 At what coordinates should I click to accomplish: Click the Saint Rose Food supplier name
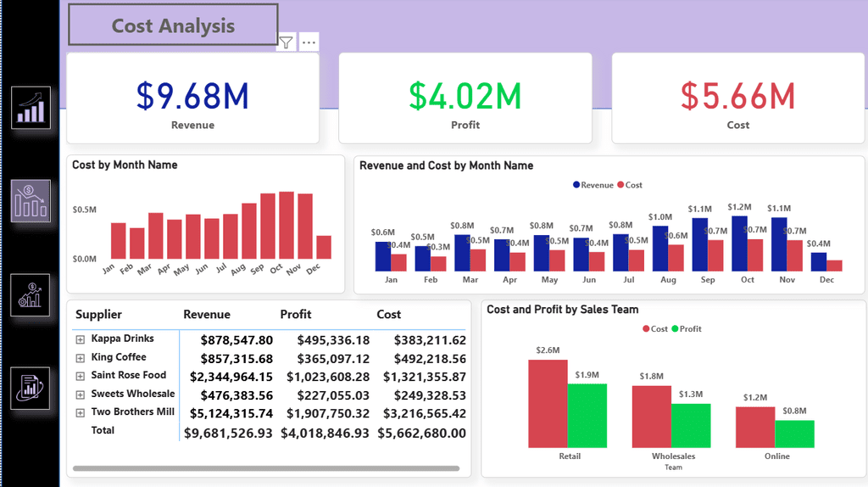(x=129, y=375)
